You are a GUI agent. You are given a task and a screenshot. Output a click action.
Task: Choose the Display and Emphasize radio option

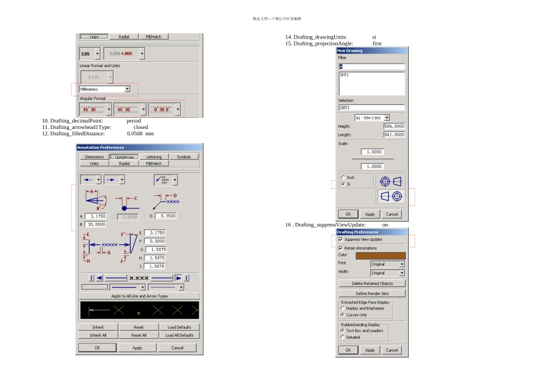[342, 308]
